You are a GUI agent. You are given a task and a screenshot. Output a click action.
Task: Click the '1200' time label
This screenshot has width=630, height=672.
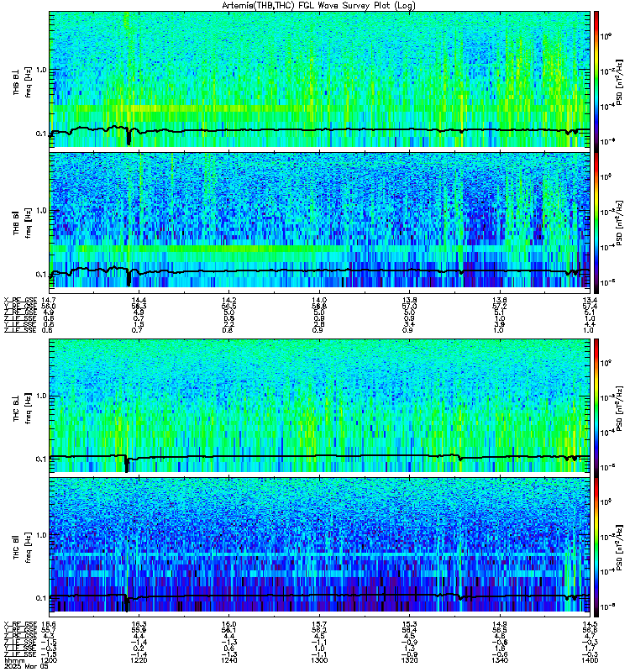(x=48, y=660)
